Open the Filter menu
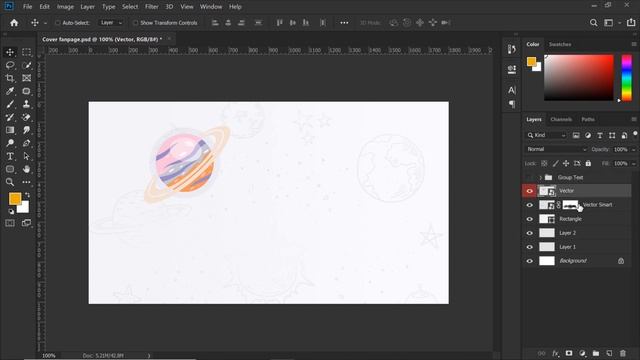640x360 pixels. (x=151, y=7)
